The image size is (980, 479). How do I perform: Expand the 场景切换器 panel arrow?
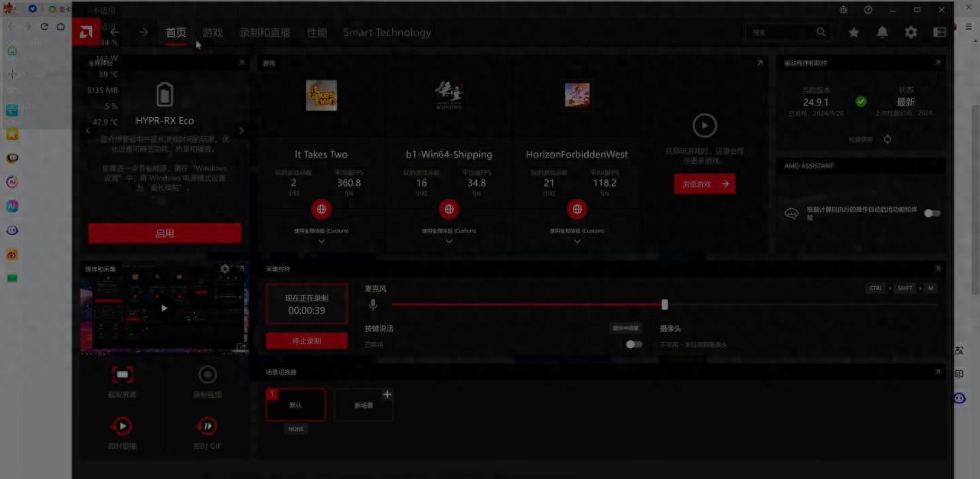[x=937, y=372]
